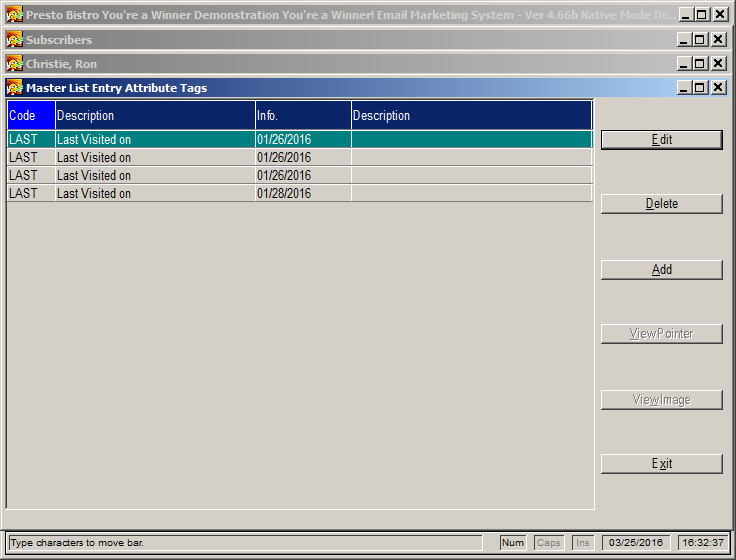Screen dimensions: 736x560
Task: Minimize the Subscribers window
Action: (684, 39)
